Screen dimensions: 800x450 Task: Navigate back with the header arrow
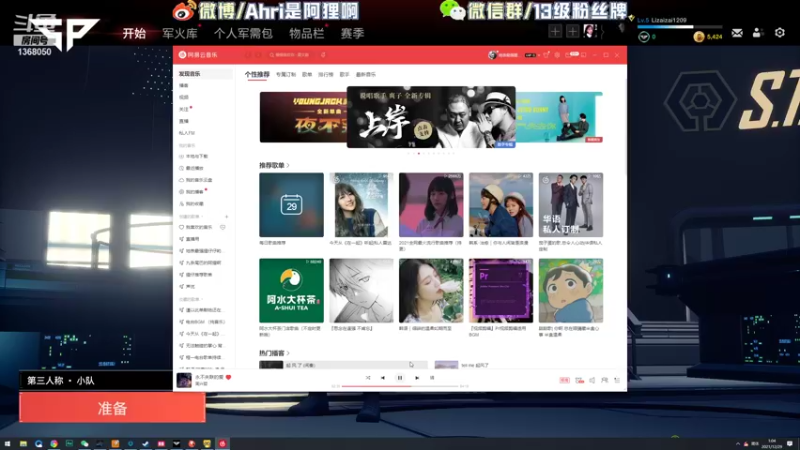point(248,55)
